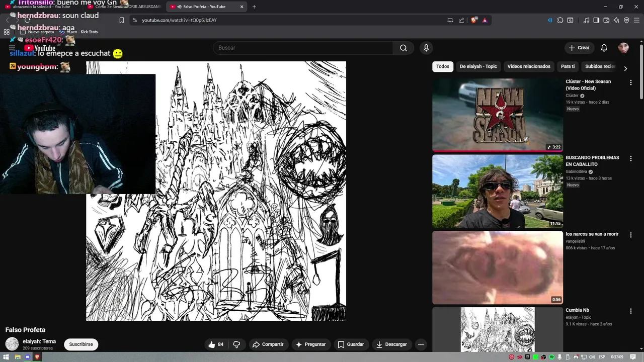Image resolution: width=644 pixels, height=362 pixels.
Task: Click the Descargar button
Action: click(391, 344)
